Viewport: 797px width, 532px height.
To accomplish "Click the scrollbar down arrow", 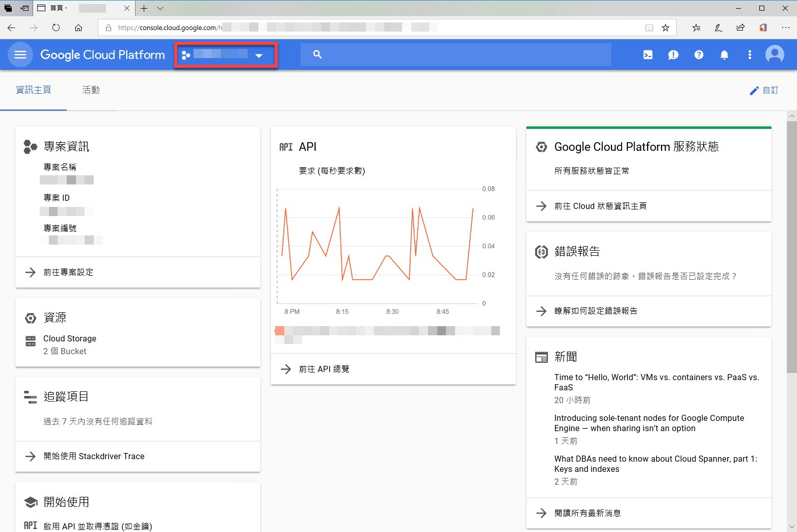I will [x=791, y=527].
